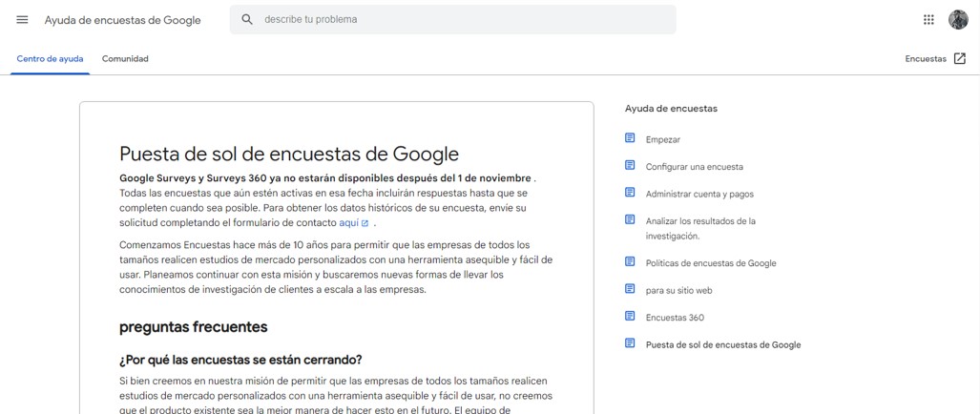Click the icon beside Políticas de encuestas
This screenshot has width=980, height=414.
click(x=630, y=261)
